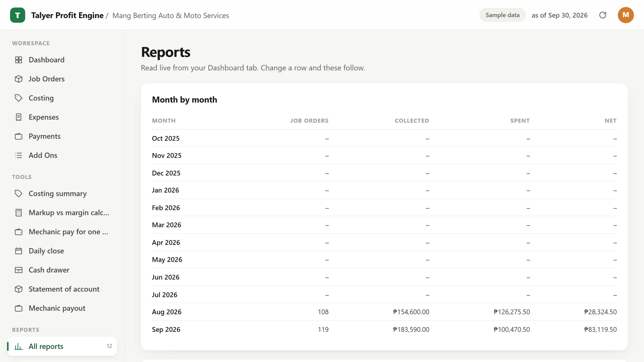Click the Cash drawer icon

click(19, 270)
